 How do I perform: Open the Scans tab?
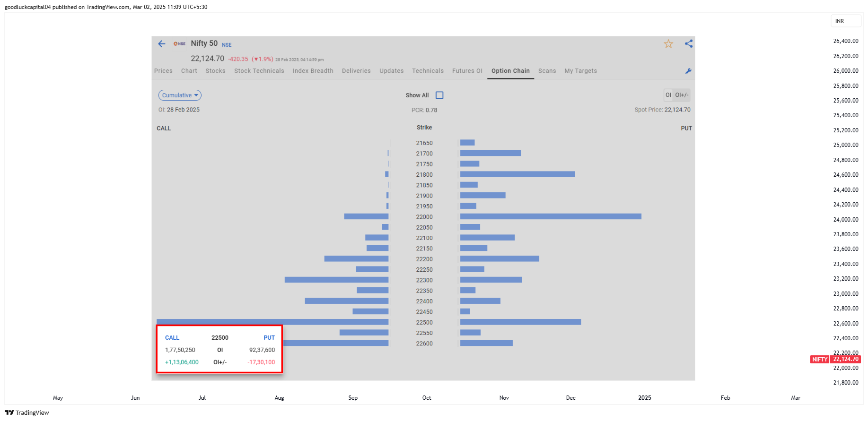click(x=547, y=71)
